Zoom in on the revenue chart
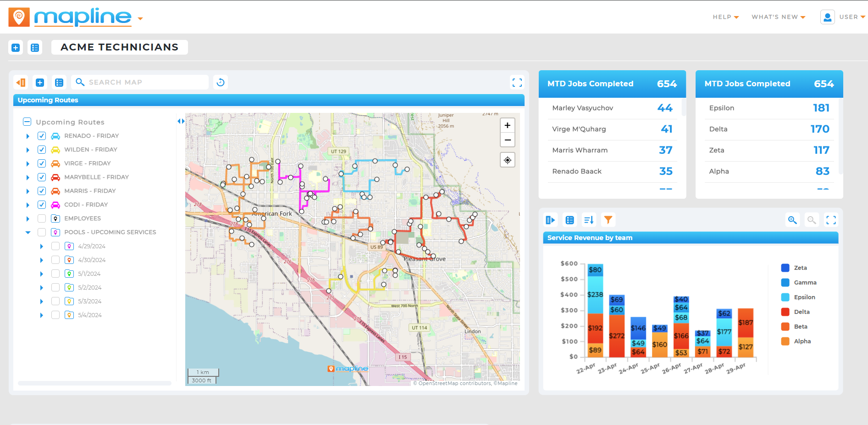Screen dimensions: 868x425 click(792, 220)
